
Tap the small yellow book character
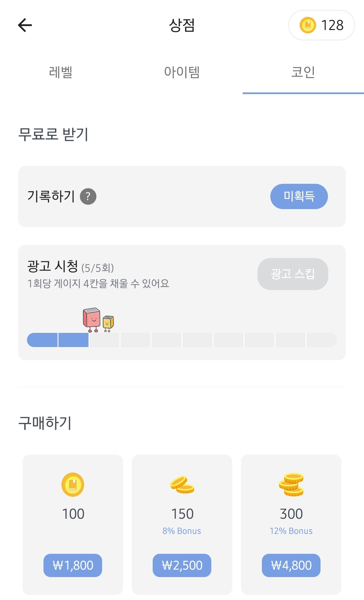click(x=108, y=323)
